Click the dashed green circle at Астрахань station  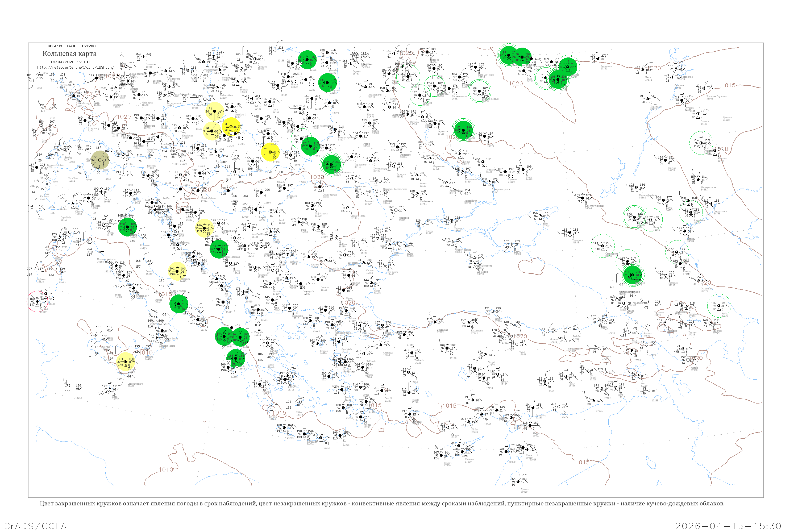point(691,213)
